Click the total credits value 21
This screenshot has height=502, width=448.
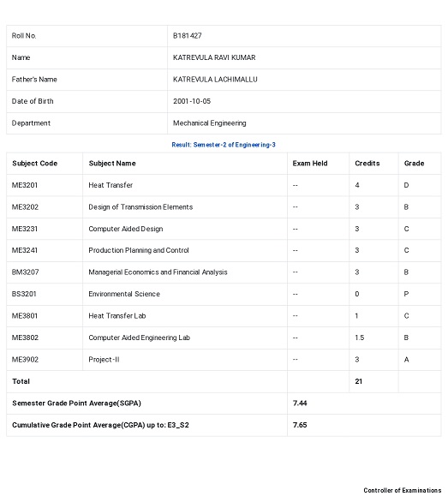[358, 381]
